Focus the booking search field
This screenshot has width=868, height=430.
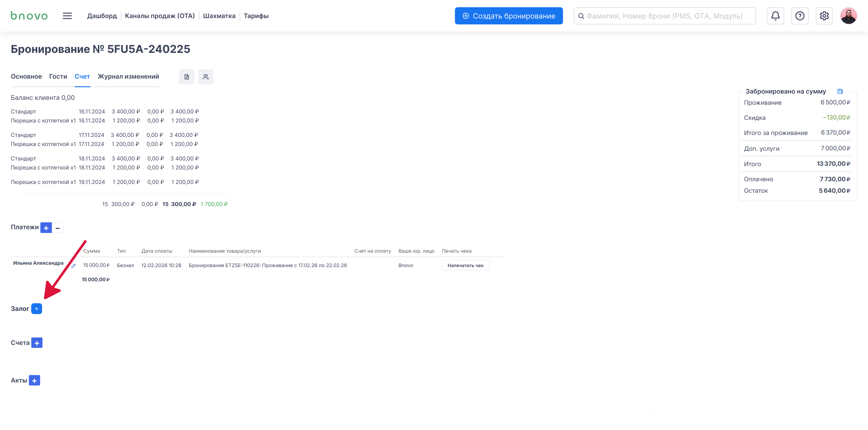664,16
